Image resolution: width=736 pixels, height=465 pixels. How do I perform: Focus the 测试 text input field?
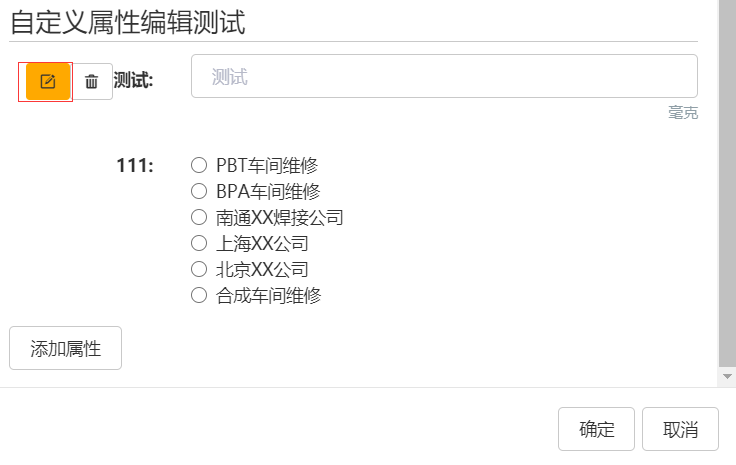(444, 77)
